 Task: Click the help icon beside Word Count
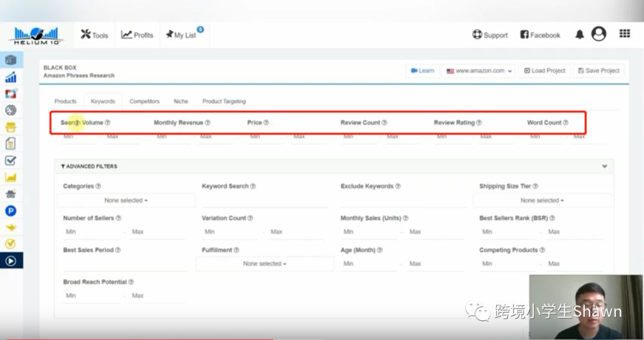click(565, 122)
